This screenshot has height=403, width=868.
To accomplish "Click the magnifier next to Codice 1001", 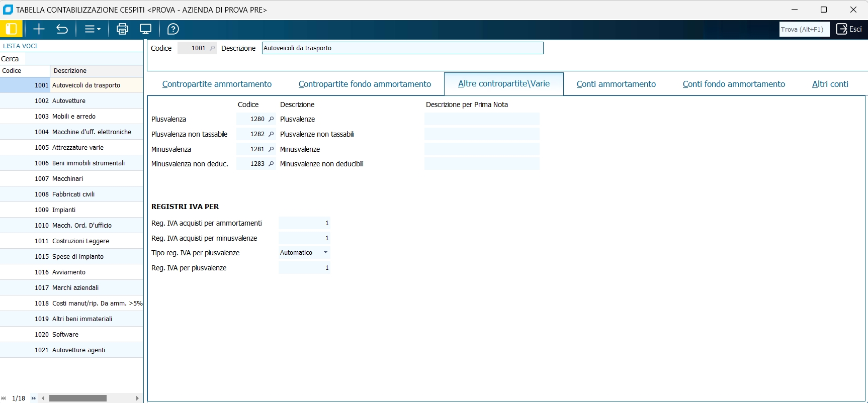I will tap(212, 48).
